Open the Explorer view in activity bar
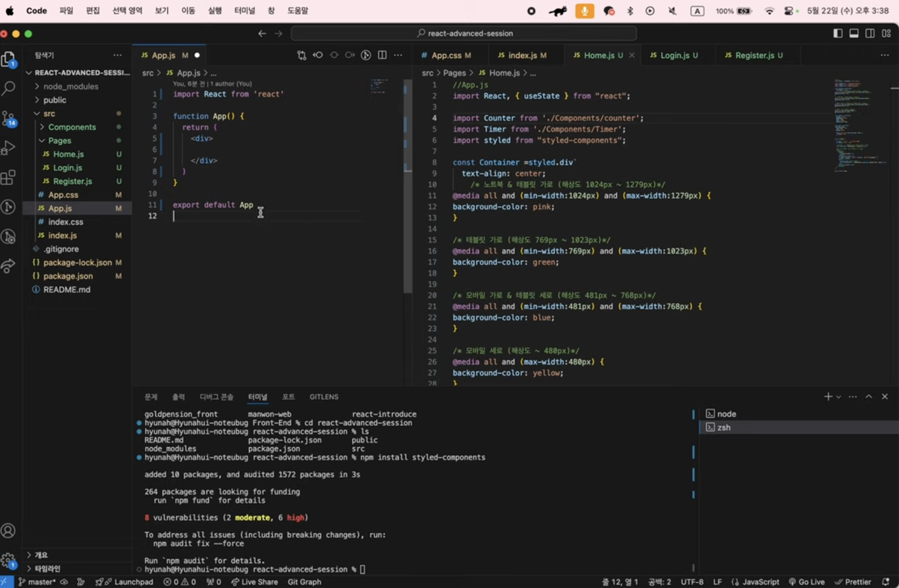Screen dimensions: 899x588 (9, 59)
